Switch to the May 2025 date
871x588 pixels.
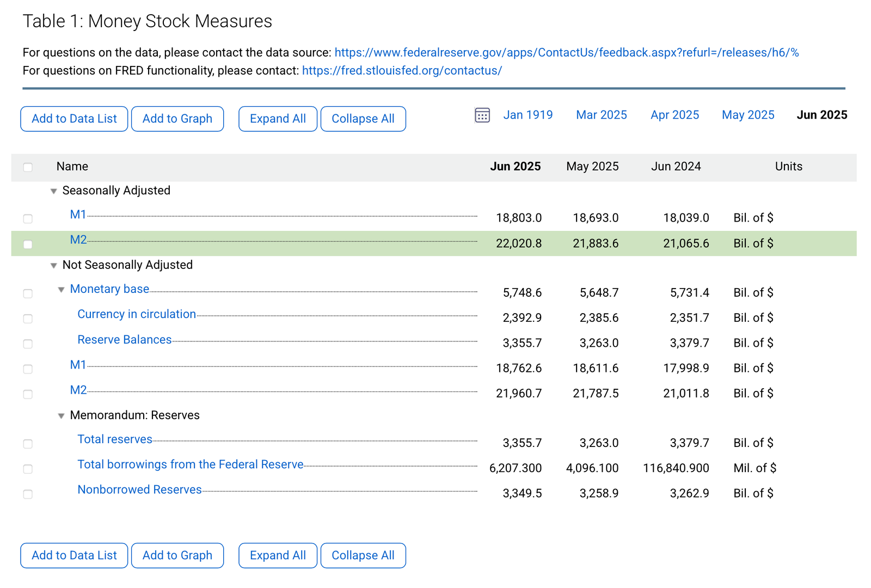coord(747,115)
